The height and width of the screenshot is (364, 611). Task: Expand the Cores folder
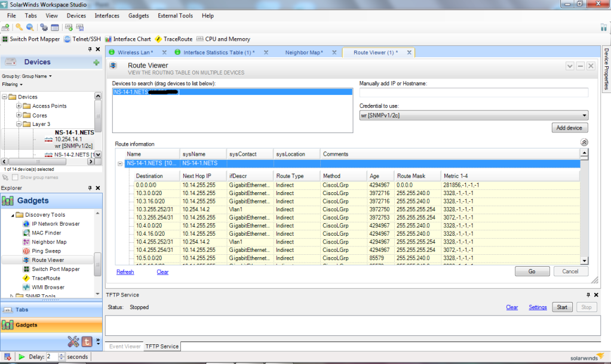tap(19, 115)
